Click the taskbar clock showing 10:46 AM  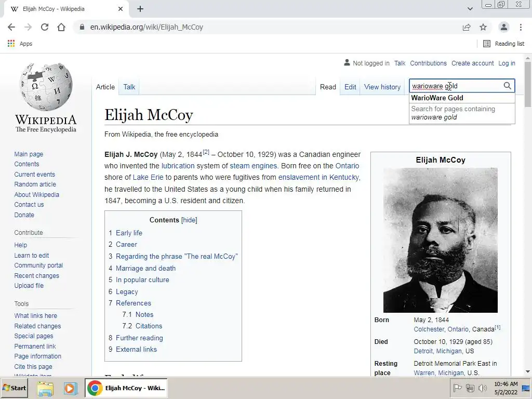506,388
